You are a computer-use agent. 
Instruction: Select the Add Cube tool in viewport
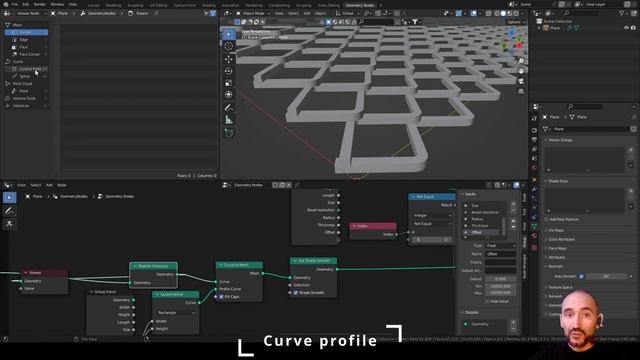click(229, 133)
